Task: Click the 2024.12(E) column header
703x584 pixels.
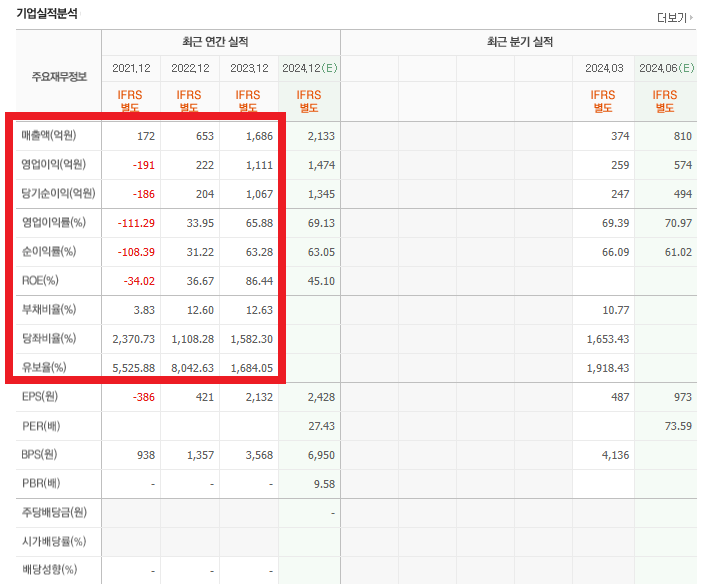Action: click(310, 68)
